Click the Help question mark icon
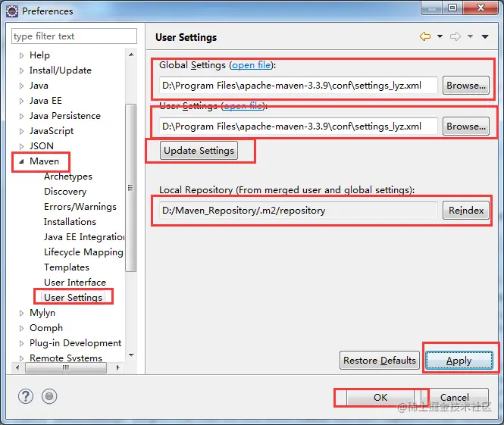This screenshot has width=504, height=425. click(x=26, y=396)
